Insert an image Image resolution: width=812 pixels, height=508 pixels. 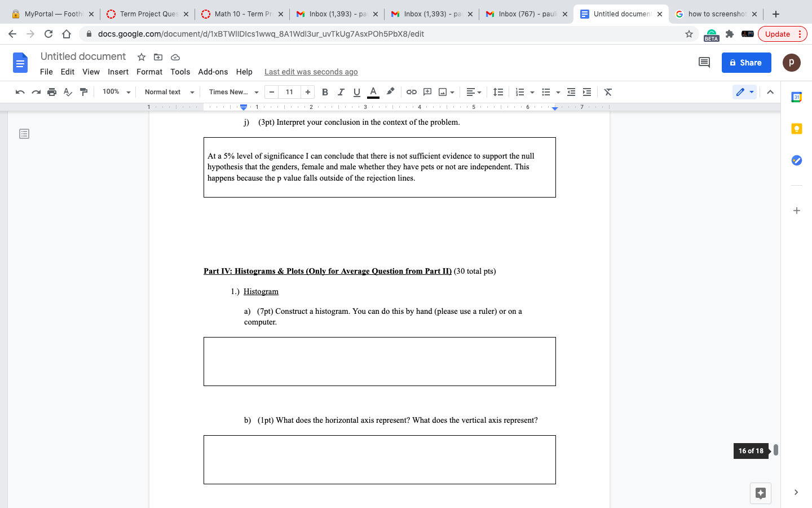443,91
